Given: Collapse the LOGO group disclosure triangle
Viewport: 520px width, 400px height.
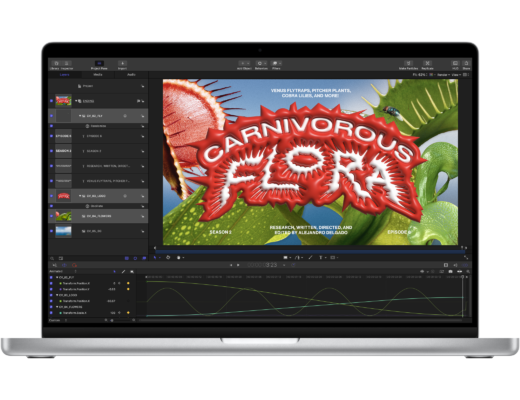Looking at the screenshot, I should (x=80, y=196).
